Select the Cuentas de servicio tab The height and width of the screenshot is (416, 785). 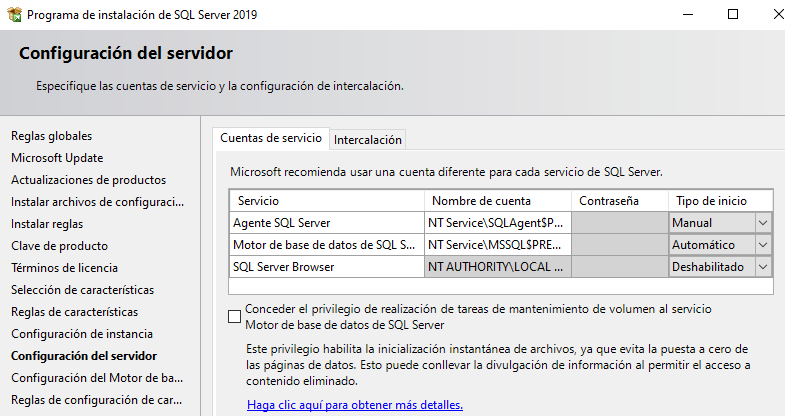pyautogui.click(x=271, y=139)
